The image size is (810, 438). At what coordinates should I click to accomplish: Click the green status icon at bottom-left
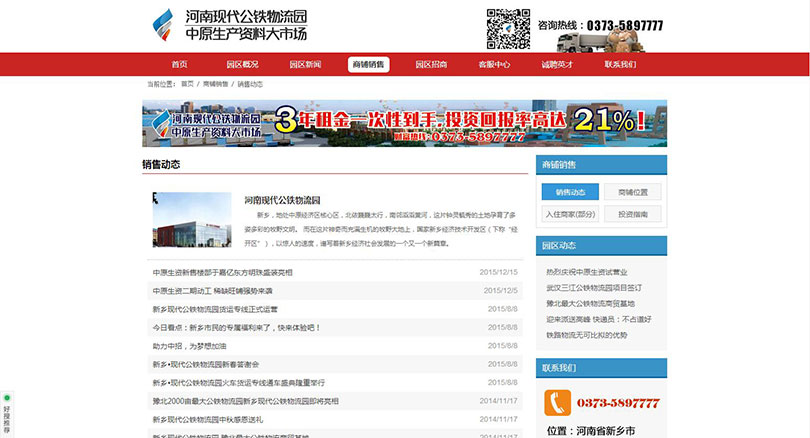point(7,398)
